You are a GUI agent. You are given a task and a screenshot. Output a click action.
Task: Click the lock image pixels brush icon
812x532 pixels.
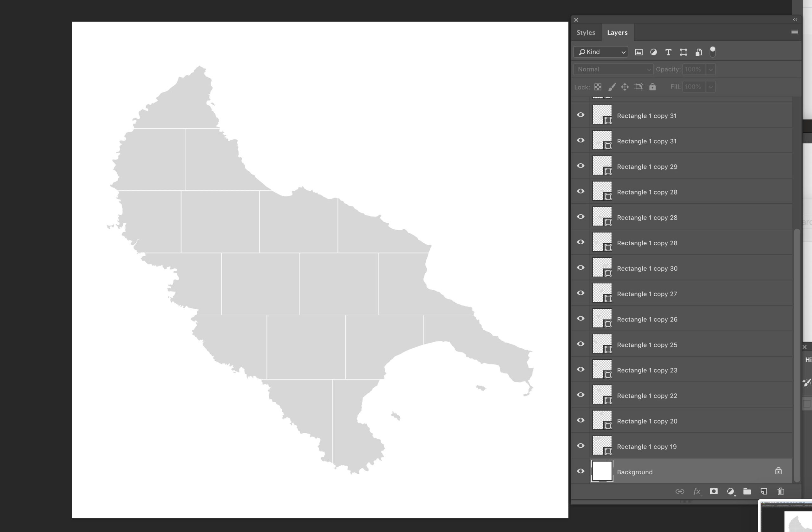[x=612, y=87]
